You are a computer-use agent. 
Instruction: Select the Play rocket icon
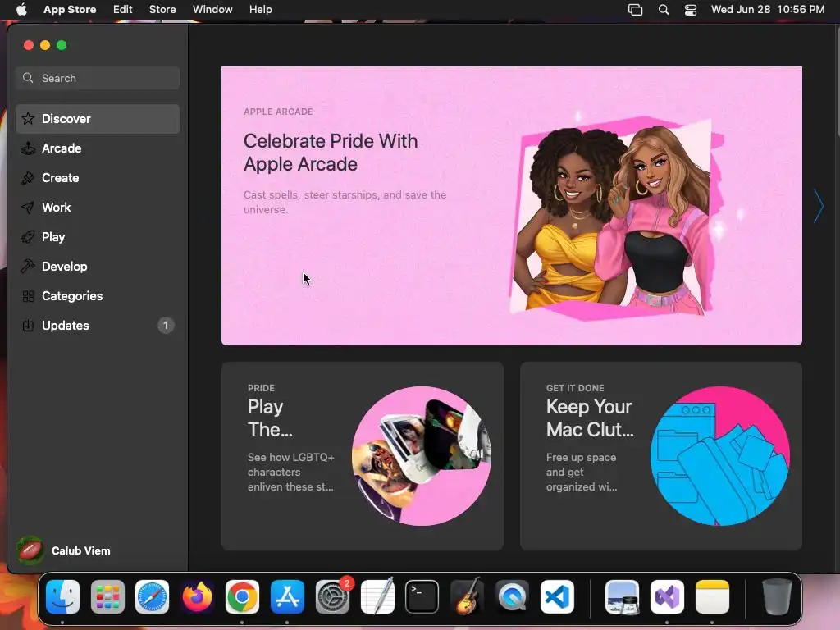(x=28, y=237)
